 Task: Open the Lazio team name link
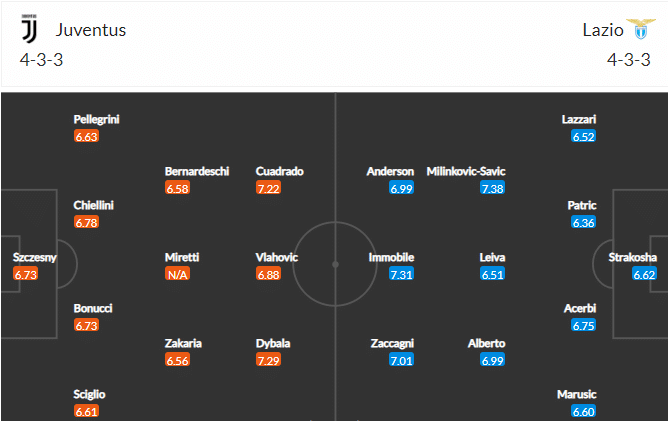pos(603,30)
